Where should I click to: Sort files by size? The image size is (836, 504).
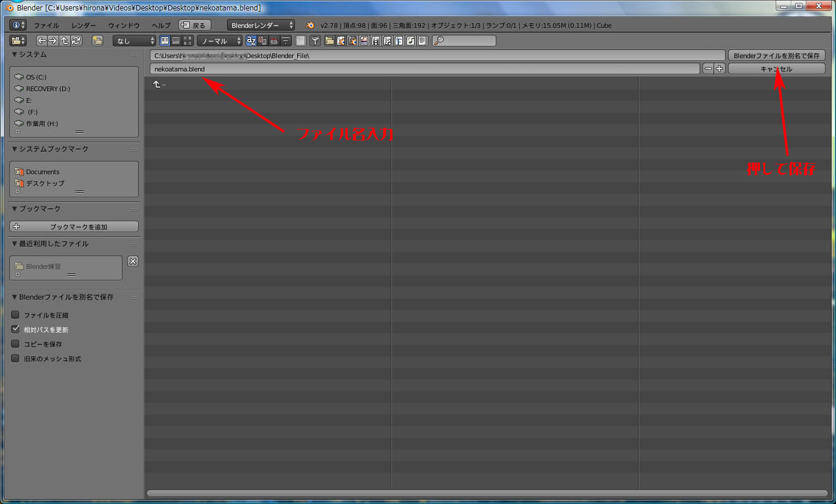point(286,41)
